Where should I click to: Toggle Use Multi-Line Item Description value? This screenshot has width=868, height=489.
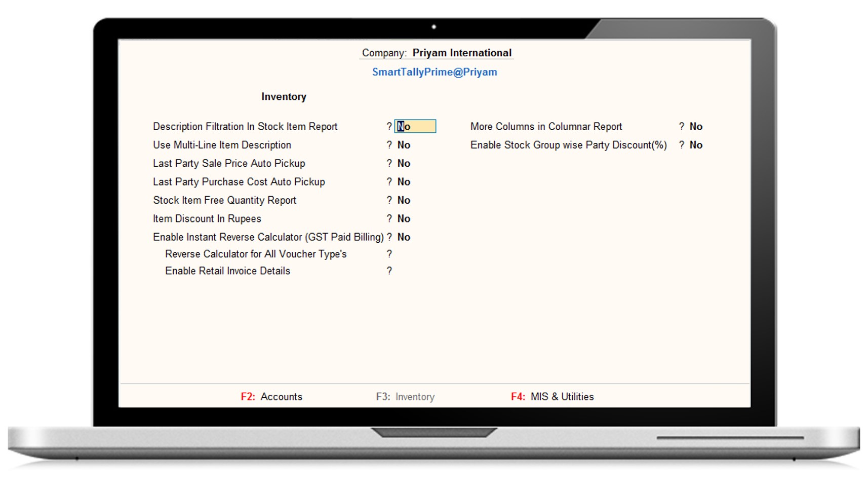[404, 145]
